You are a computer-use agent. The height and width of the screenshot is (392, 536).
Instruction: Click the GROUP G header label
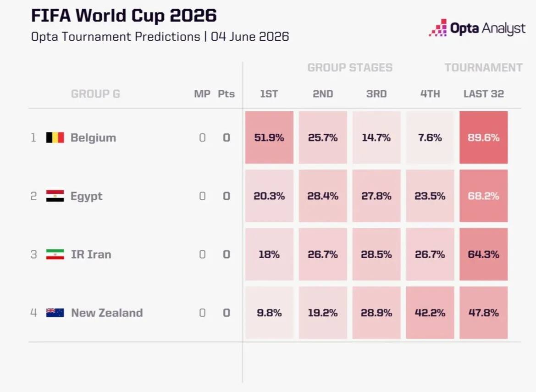click(96, 94)
